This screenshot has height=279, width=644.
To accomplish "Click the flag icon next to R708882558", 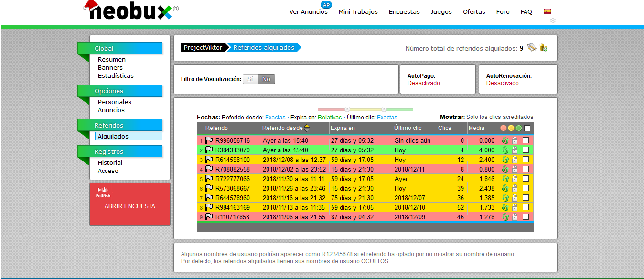I will (209, 169).
